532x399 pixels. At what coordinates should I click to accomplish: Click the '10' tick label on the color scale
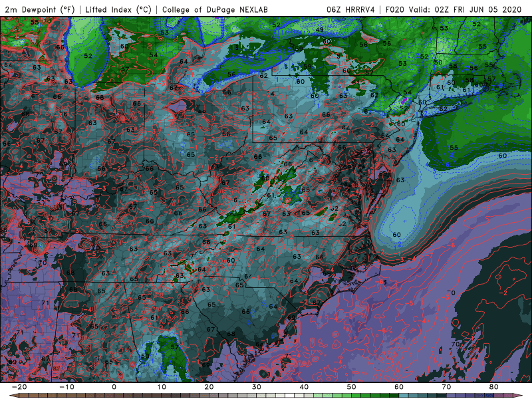click(162, 387)
